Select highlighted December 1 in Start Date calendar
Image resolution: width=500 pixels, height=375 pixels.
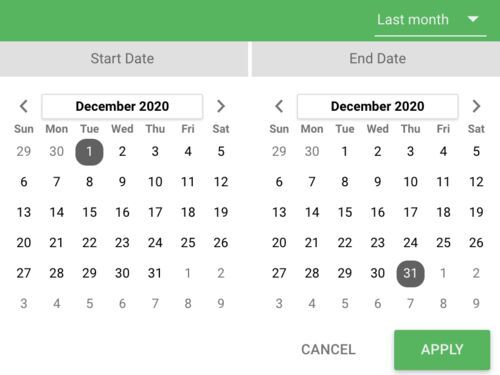[x=89, y=152]
